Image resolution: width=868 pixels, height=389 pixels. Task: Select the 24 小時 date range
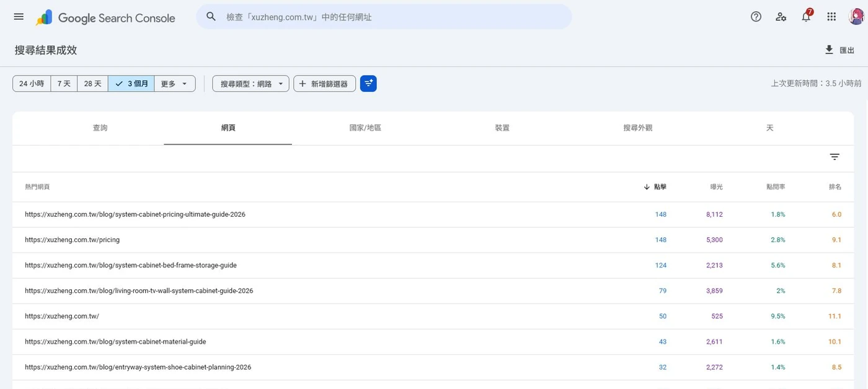pyautogui.click(x=32, y=84)
